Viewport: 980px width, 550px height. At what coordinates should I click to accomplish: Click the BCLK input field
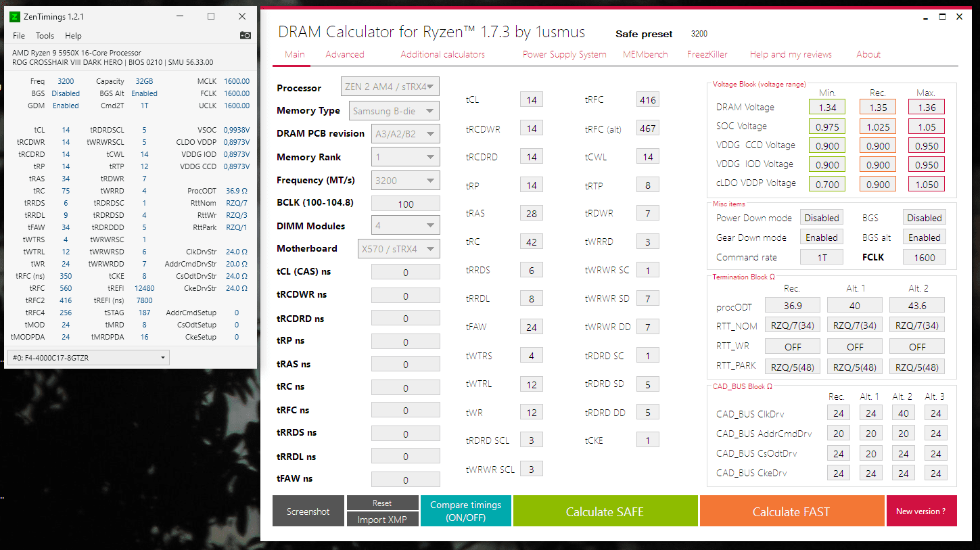click(406, 204)
